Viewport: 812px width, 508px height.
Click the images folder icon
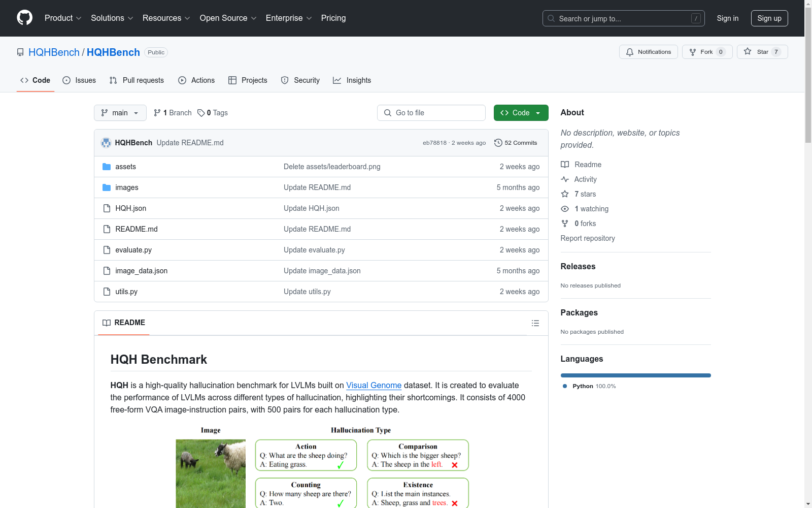[107, 187]
